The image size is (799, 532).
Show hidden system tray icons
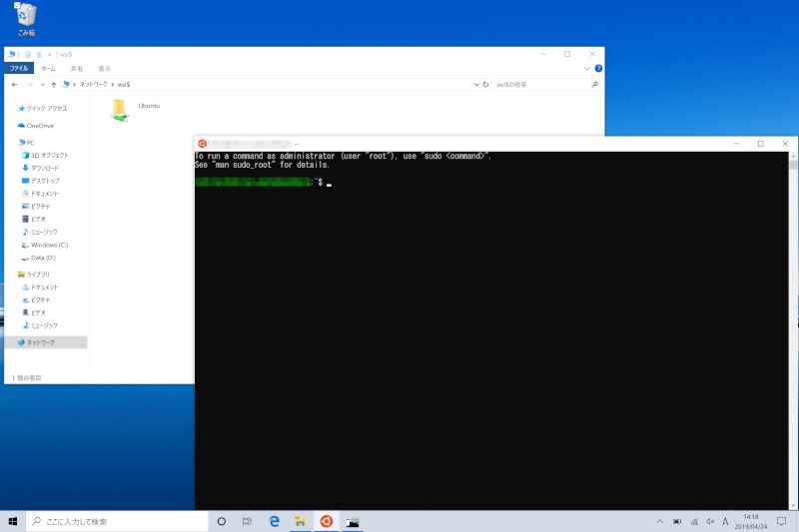660,521
